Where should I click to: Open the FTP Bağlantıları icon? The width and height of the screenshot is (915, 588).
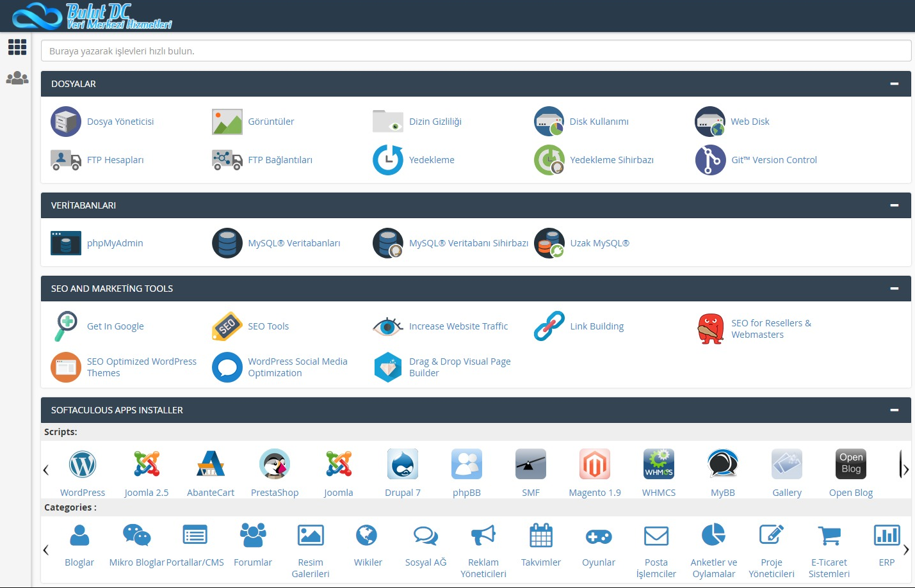tap(227, 160)
